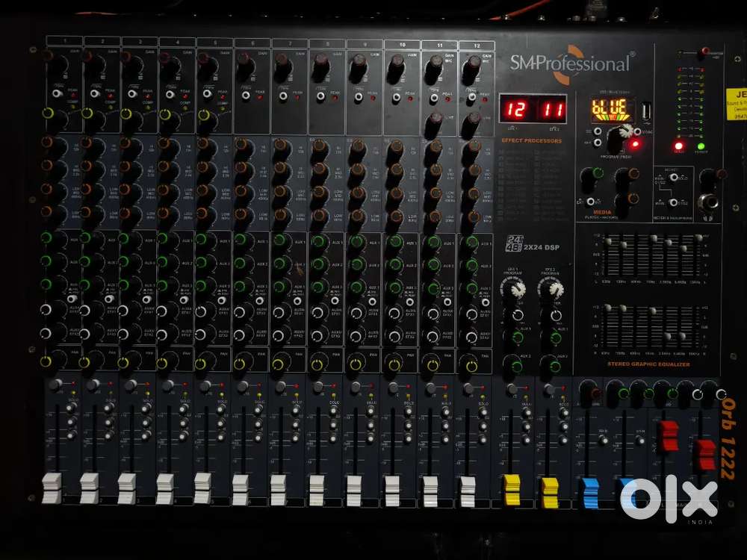This screenshot has width=747, height=560.
Task: Turn the channel 12 Line knob
Action: coord(472,120)
